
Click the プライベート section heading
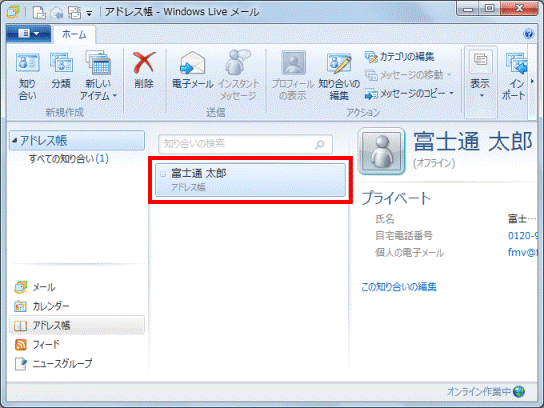point(396,199)
